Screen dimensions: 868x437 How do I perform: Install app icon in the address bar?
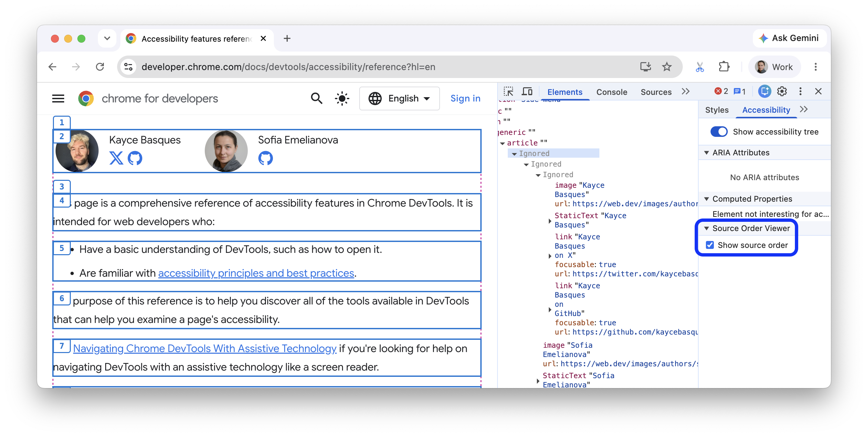click(645, 67)
